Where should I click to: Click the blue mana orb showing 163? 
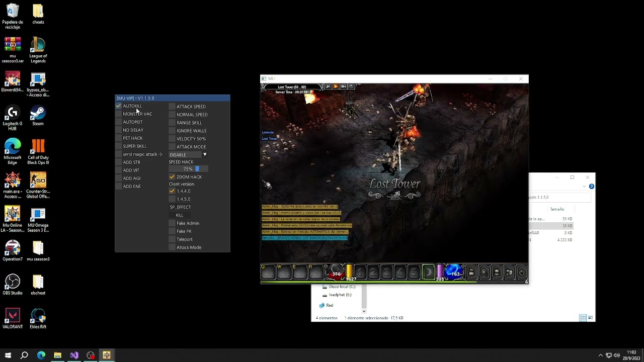[454, 272]
